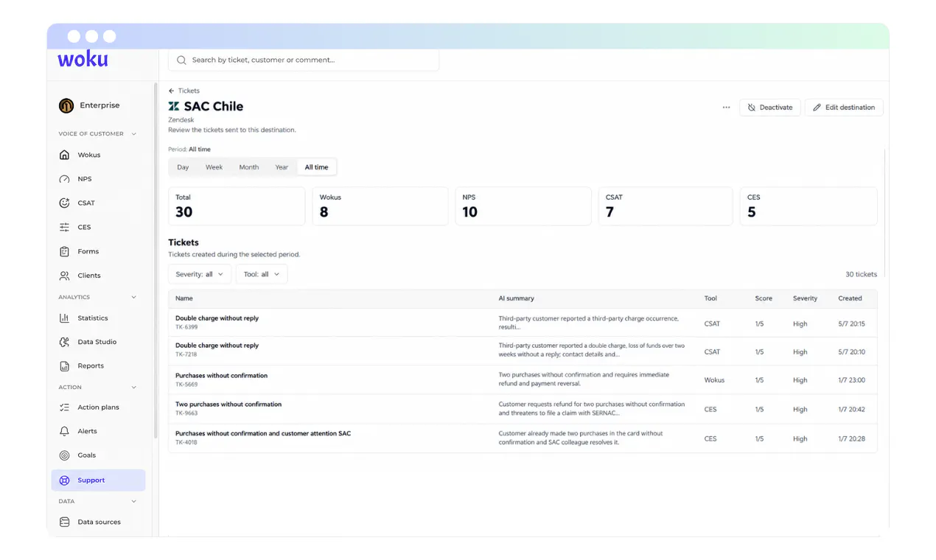Open the Goals target icon
Viewport: 936px width, 560px height.
(x=64, y=455)
